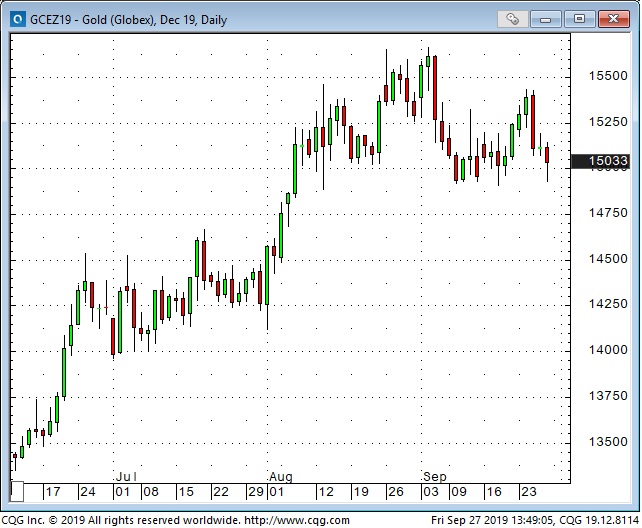Click the date label 22 on time axis
Image resolution: width=642 pixels, height=528 pixels.
click(x=221, y=492)
